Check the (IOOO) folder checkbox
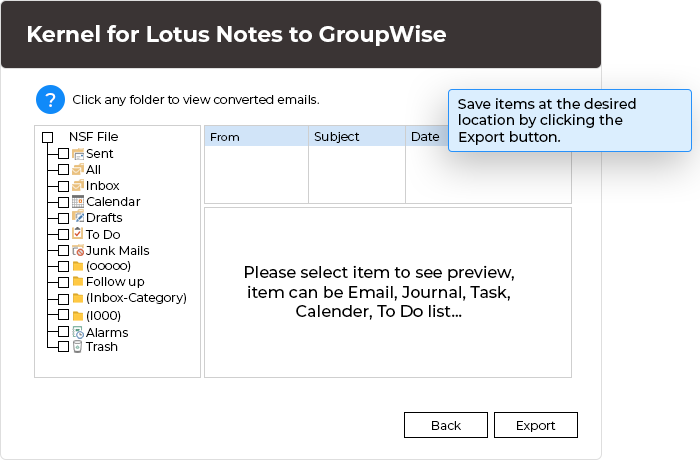 63,314
